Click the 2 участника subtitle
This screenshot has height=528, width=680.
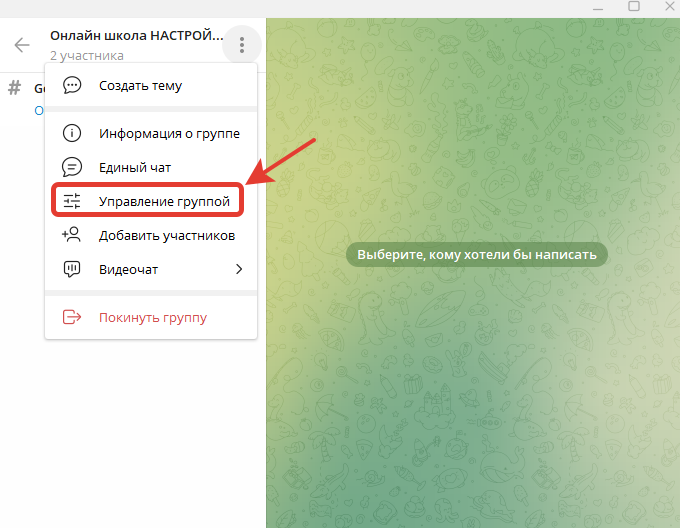click(87, 56)
